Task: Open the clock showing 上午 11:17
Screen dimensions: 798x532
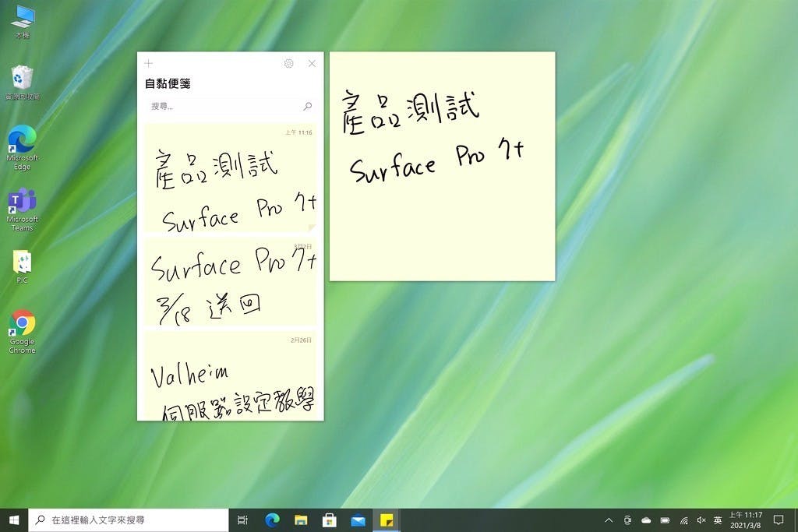Action: (746, 520)
